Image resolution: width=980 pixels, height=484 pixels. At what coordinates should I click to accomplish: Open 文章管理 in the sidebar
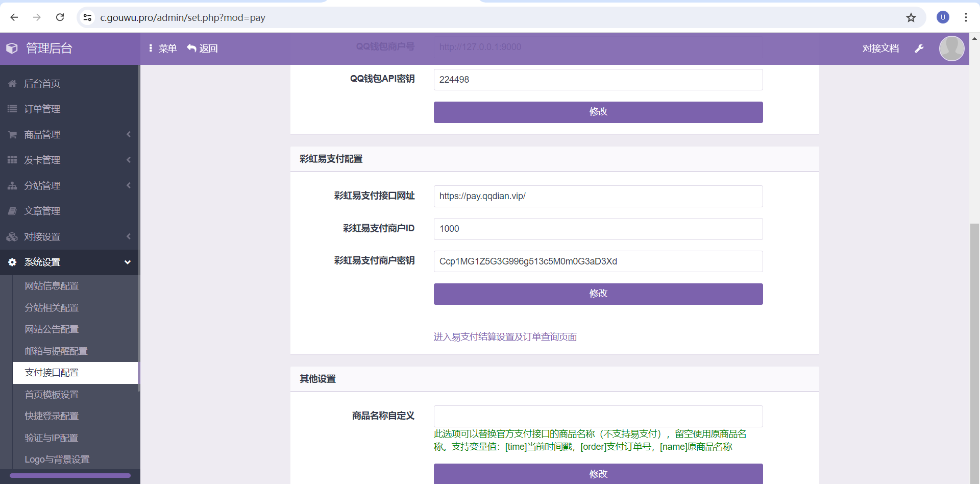click(42, 211)
